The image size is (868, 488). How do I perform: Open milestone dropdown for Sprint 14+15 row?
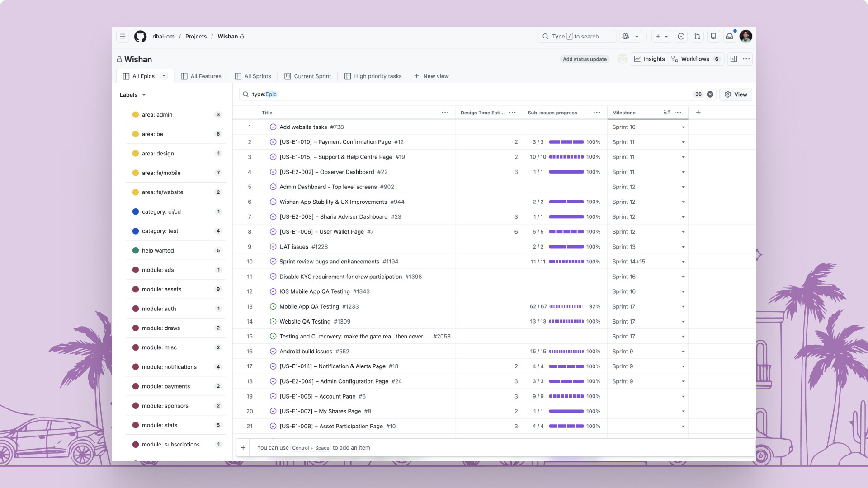click(683, 262)
